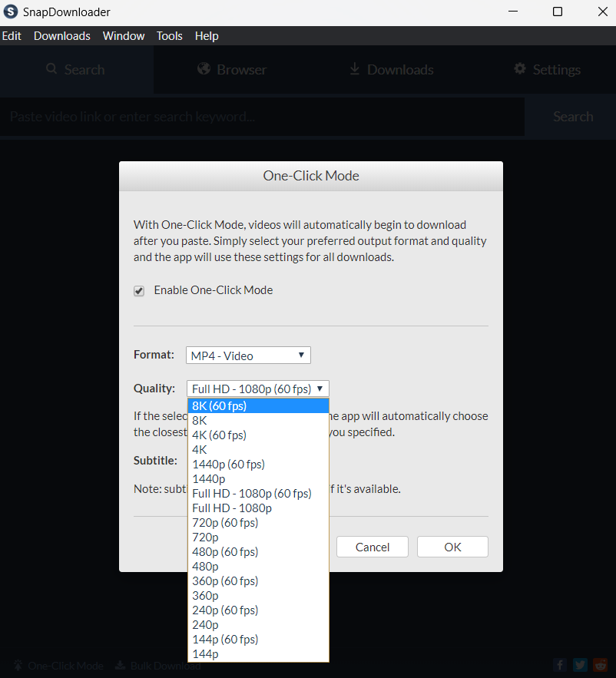Pick Full HD - 1080p (60 fps) list option
The image size is (616, 678).
pyautogui.click(x=258, y=494)
